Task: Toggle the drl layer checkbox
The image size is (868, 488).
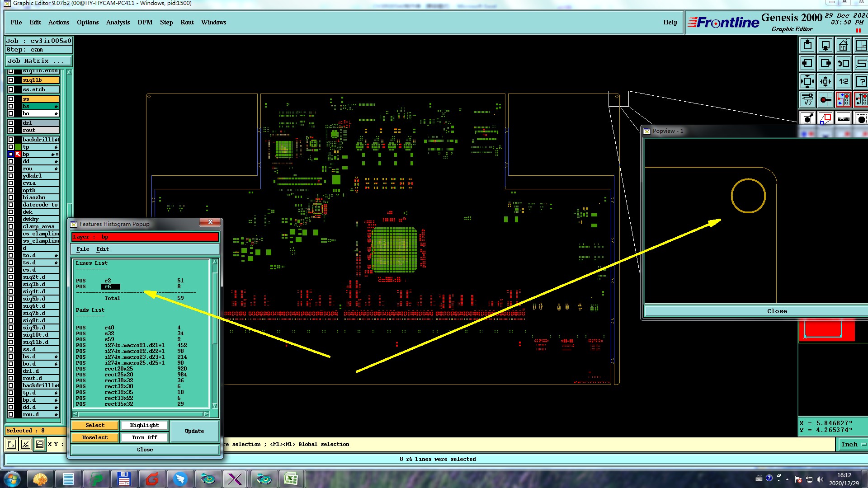Action: (x=11, y=123)
